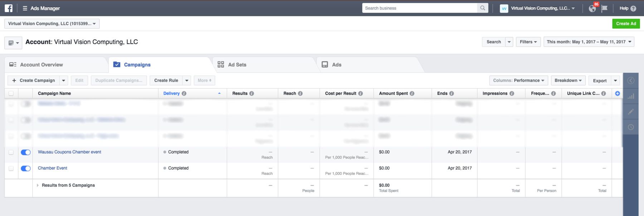The image size is (644, 216).
Task: Open the edit pencil in side panel
Action: point(631,111)
